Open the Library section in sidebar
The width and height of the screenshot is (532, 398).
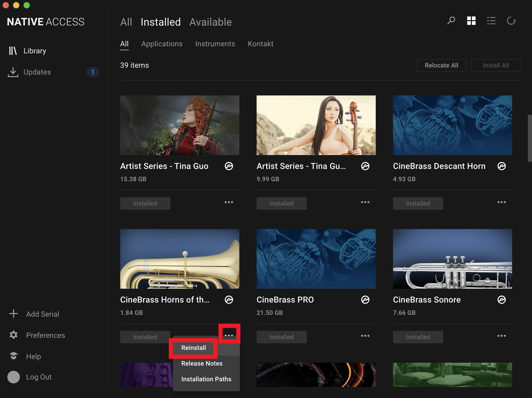click(27, 51)
